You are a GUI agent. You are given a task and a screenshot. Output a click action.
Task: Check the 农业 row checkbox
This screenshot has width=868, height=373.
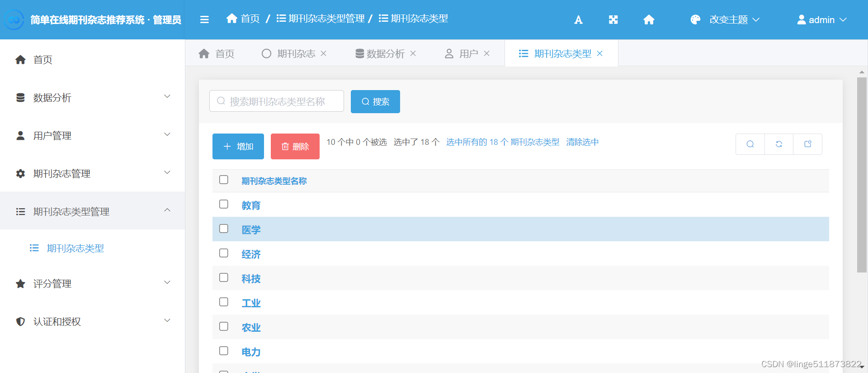click(x=224, y=326)
